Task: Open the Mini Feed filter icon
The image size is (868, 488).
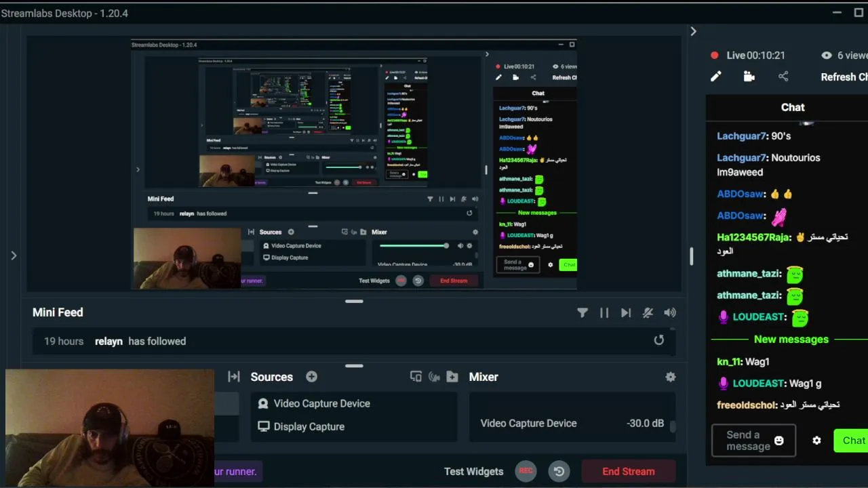Action: click(x=583, y=312)
